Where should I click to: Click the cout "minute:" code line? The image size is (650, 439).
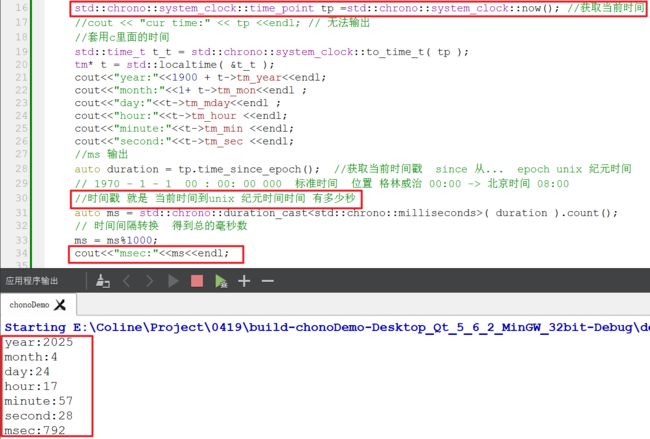coord(184,129)
